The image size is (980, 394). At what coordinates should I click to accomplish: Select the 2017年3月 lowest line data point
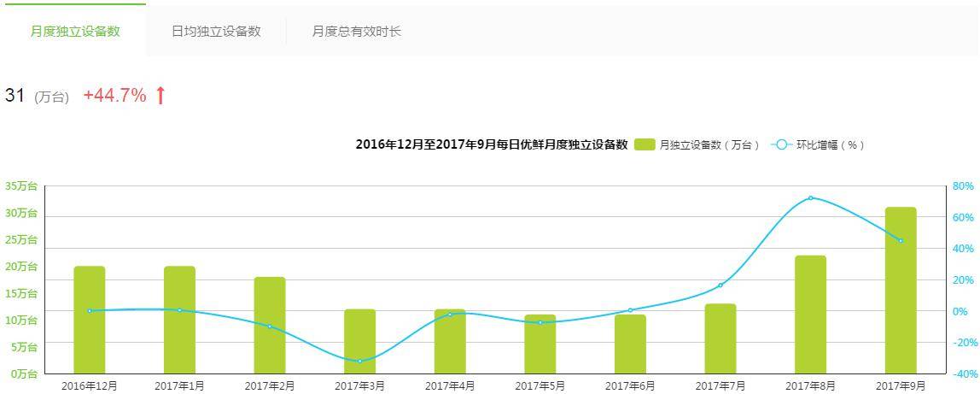(359, 362)
